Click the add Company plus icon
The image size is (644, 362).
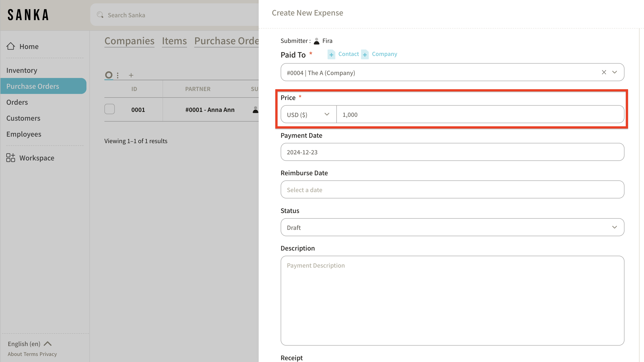[x=365, y=54]
